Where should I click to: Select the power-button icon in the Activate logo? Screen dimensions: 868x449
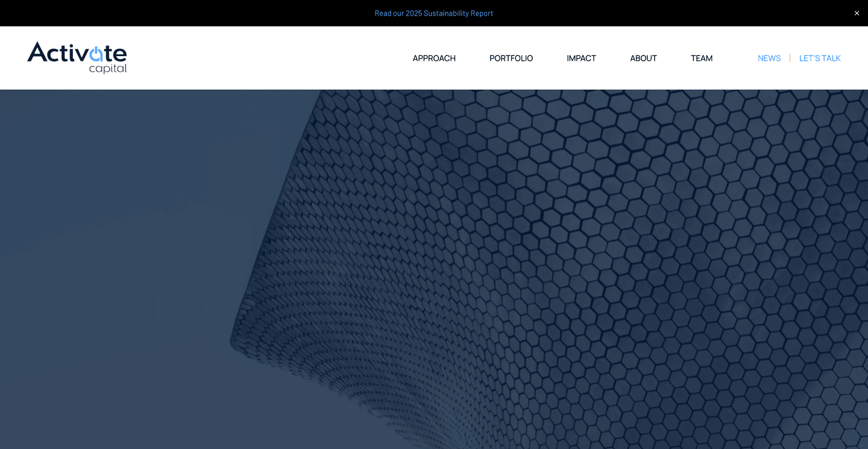click(x=96, y=53)
